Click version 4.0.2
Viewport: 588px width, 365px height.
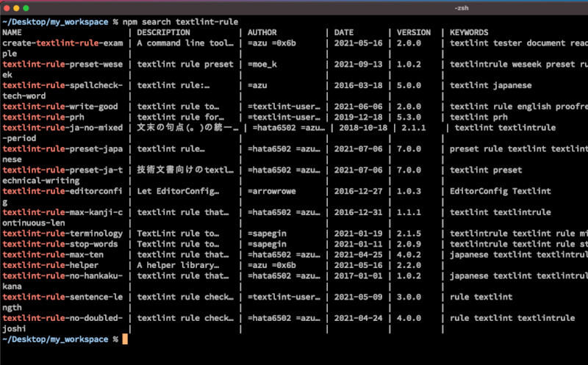click(x=409, y=254)
